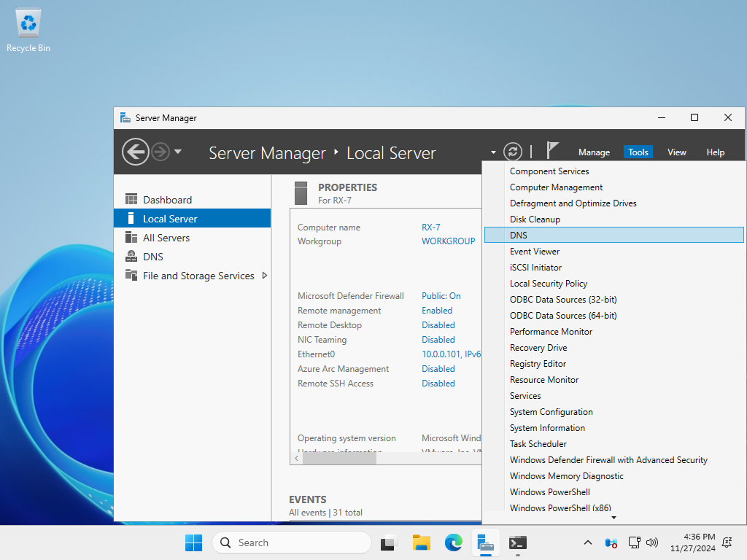Choose Computer Management from Tools menu

(x=614, y=187)
